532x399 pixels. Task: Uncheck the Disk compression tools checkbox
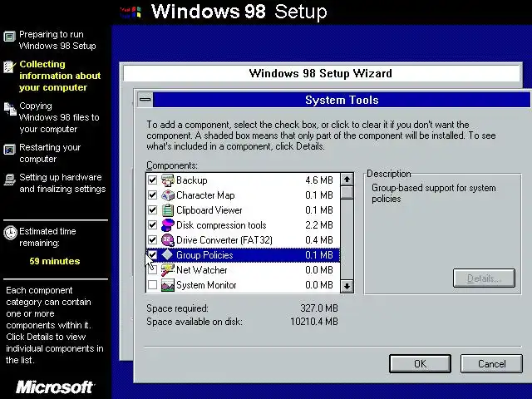[x=152, y=224]
